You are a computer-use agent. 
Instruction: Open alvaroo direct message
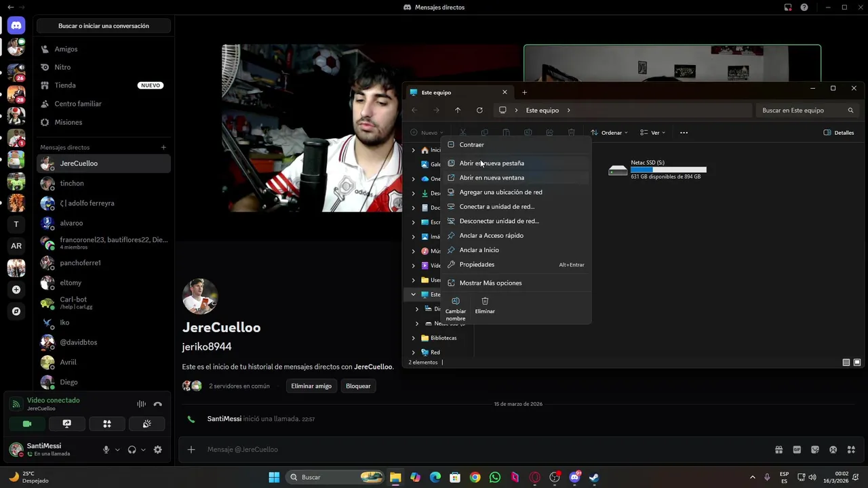tap(104, 223)
